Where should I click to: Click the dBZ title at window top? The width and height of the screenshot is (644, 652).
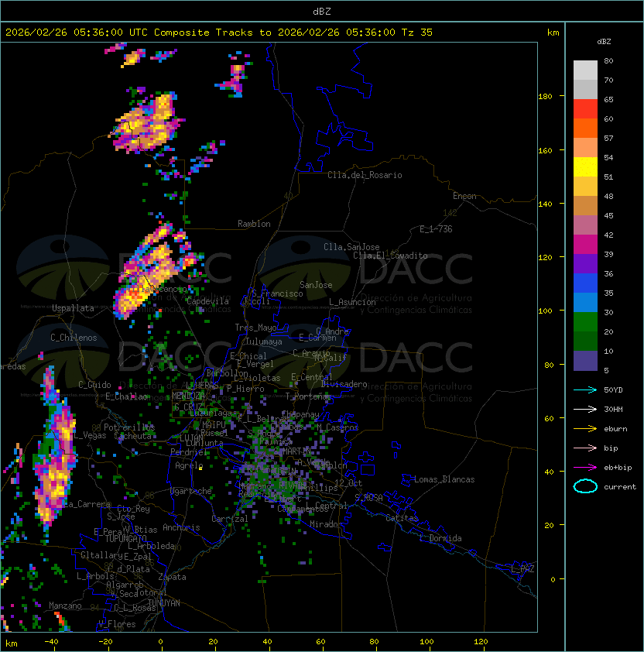pyautogui.click(x=322, y=11)
